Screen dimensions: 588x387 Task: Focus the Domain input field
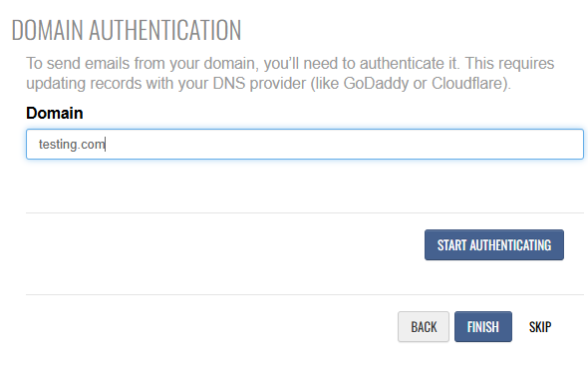305,145
